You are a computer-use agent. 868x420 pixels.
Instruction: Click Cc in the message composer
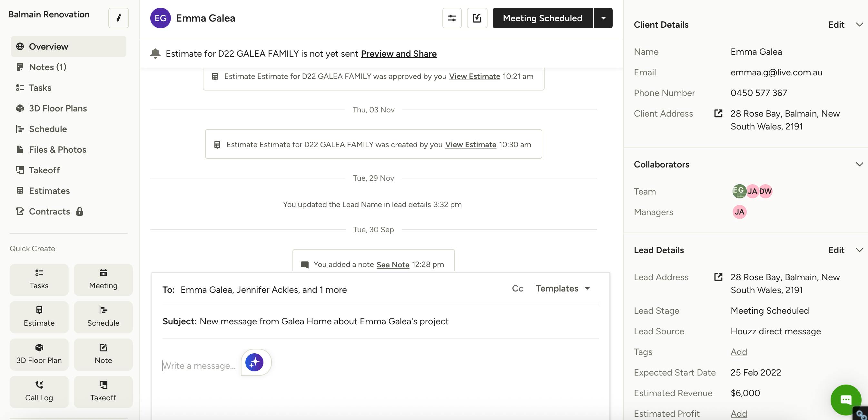tap(518, 288)
